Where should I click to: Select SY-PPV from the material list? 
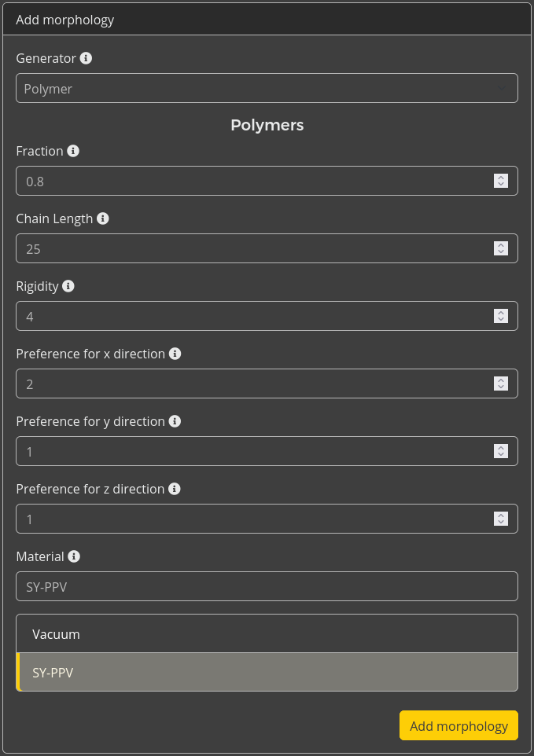267,673
